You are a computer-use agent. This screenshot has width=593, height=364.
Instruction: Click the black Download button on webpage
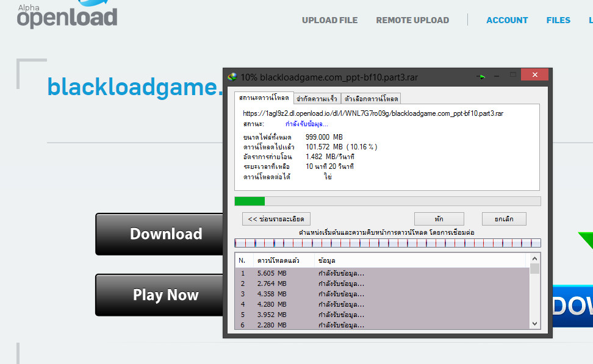159,234
